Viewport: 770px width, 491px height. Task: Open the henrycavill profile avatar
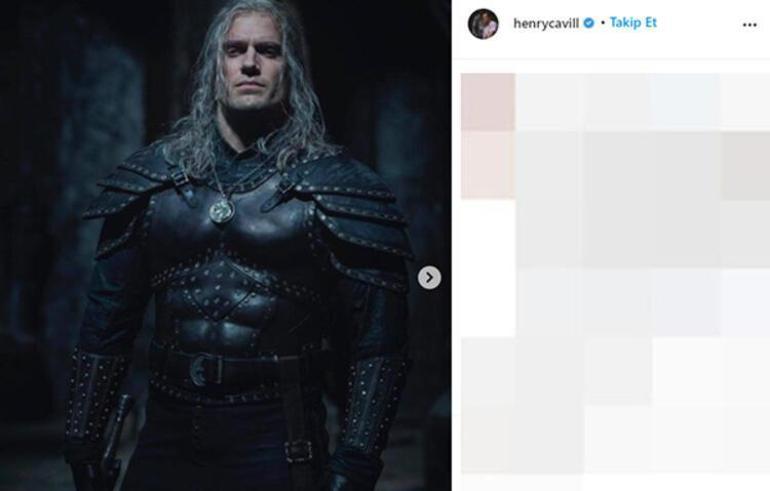[x=483, y=24]
